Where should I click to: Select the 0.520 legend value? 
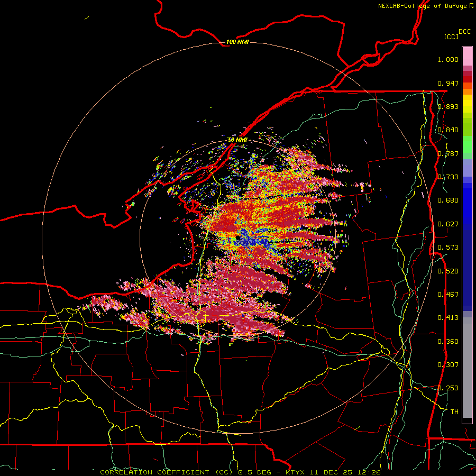(x=448, y=271)
